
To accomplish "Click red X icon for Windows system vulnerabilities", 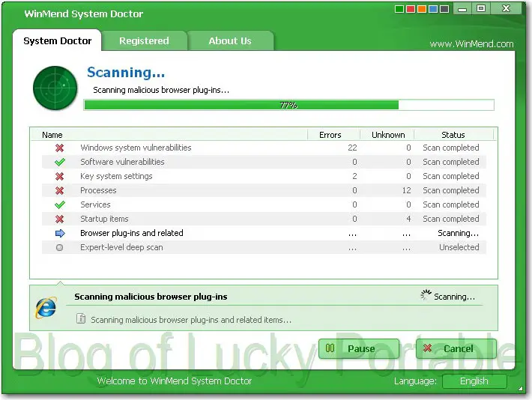I will point(60,148).
